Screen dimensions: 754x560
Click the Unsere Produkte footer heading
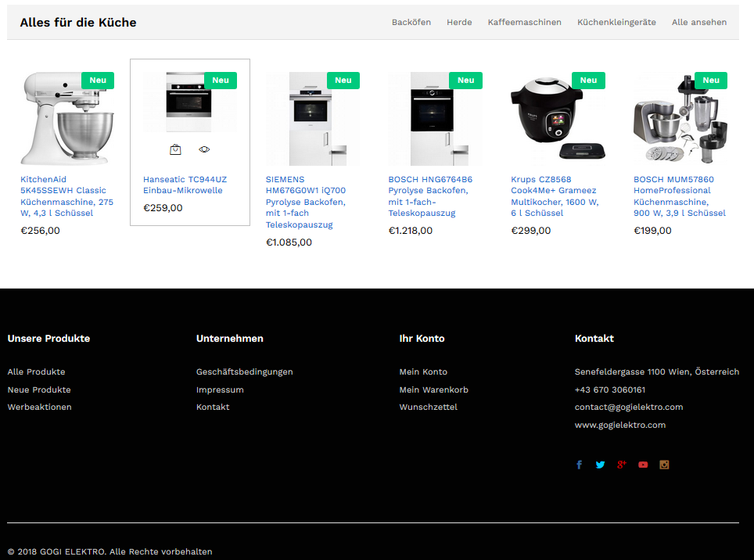(48, 339)
